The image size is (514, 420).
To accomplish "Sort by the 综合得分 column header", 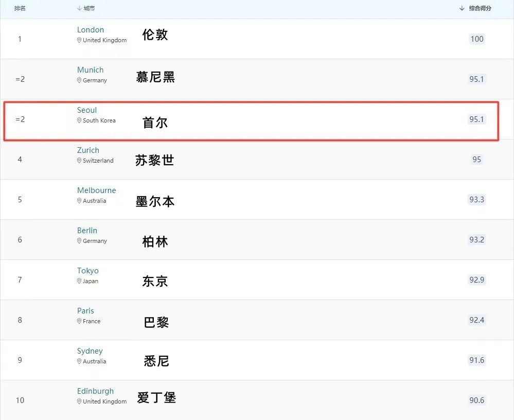I will coord(475,8).
